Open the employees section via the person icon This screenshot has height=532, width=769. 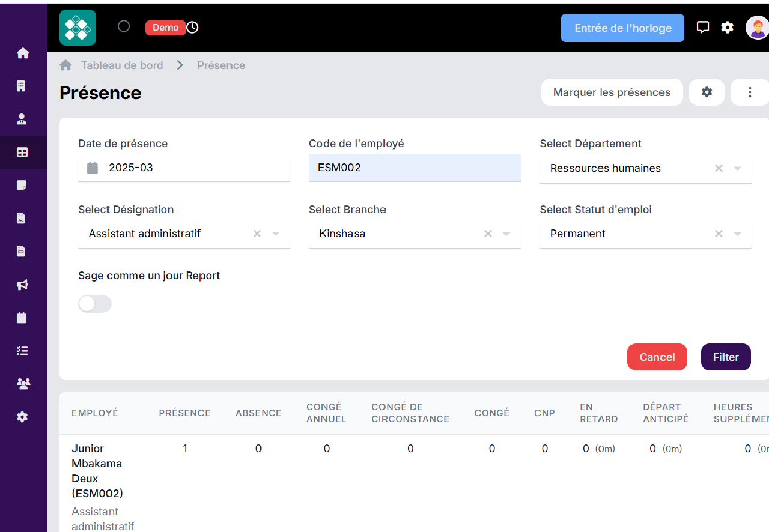[23, 119]
